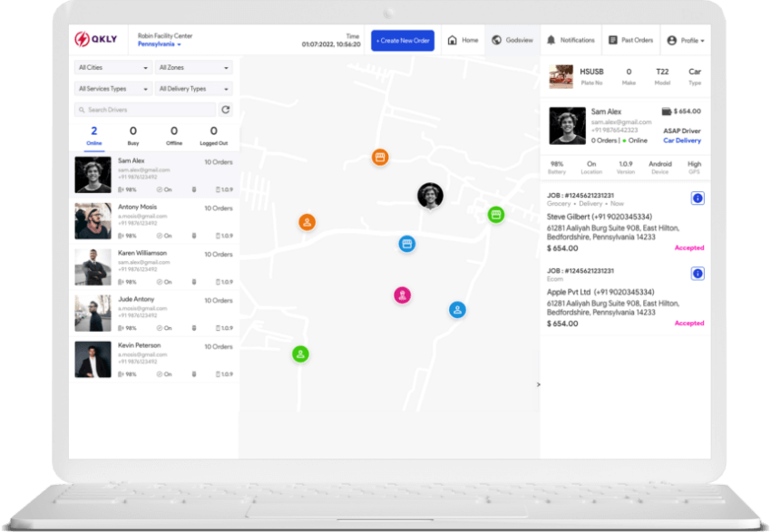Select Jude Antony in driver list

(154, 314)
